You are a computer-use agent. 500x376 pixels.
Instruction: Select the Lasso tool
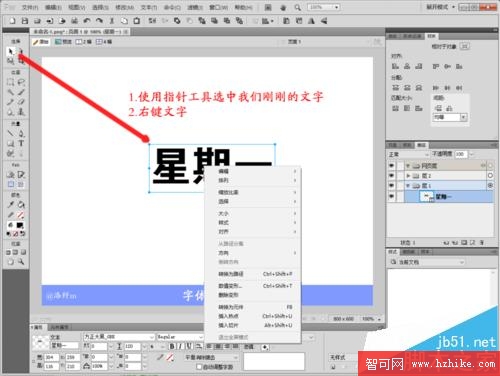pyautogui.click(x=21, y=82)
